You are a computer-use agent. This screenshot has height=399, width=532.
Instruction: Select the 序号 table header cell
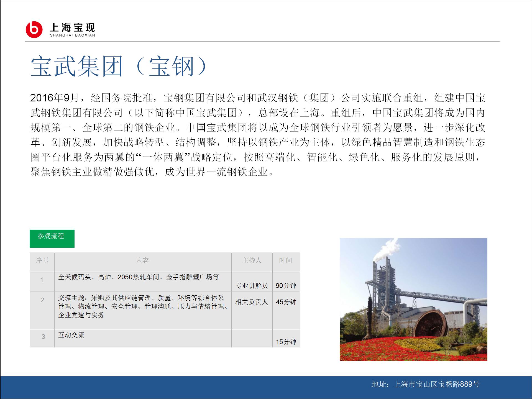point(42,262)
